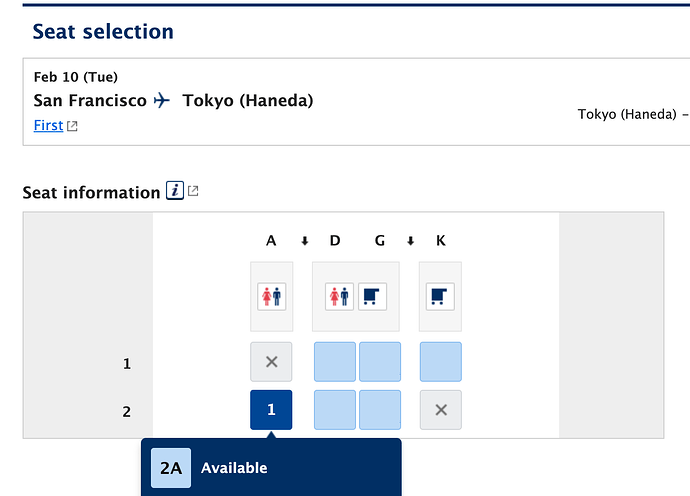Choose available seat 2G
This screenshot has width=690, height=496.
click(x=380, y=410)
